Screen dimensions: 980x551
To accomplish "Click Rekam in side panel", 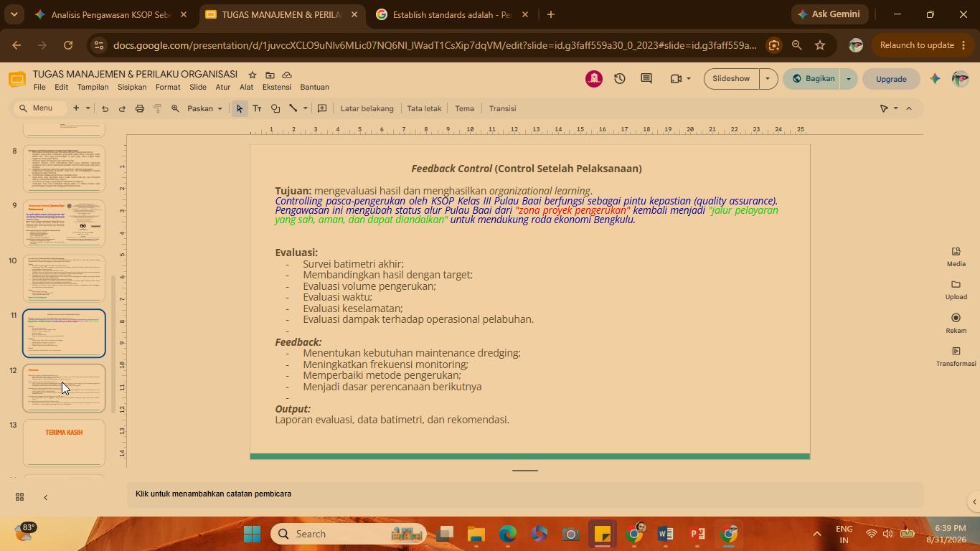I will tap(956, 323).
